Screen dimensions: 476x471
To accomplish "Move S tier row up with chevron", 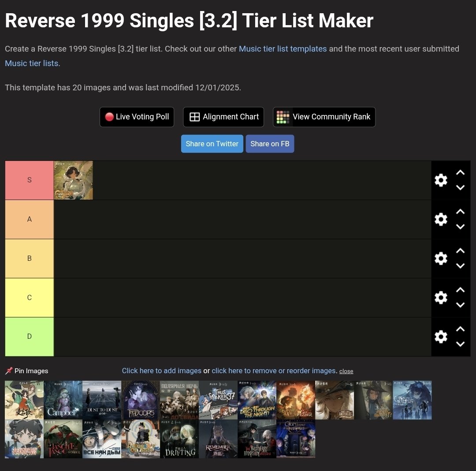I will click(460, 172).
